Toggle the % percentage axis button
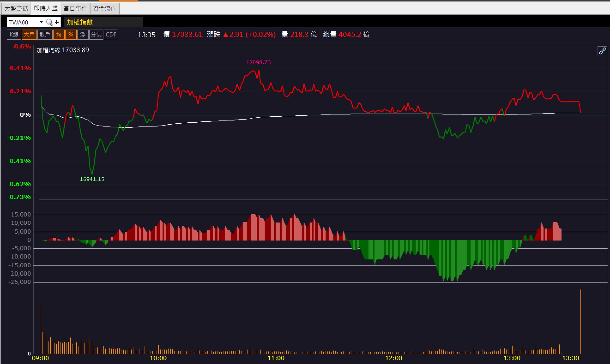The image size is (610, 364). point(71,35)
